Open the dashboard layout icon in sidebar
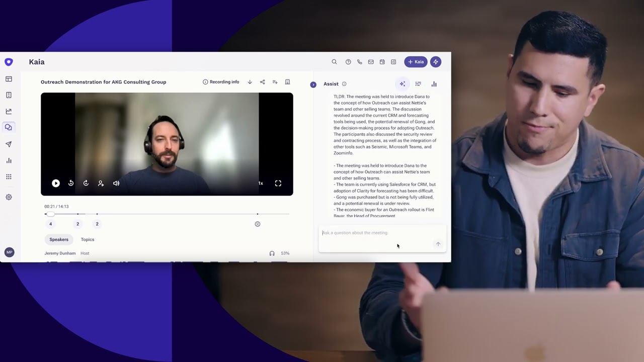Screen dimensions: 644x362 pyautogui.click(x=9, y=79)
